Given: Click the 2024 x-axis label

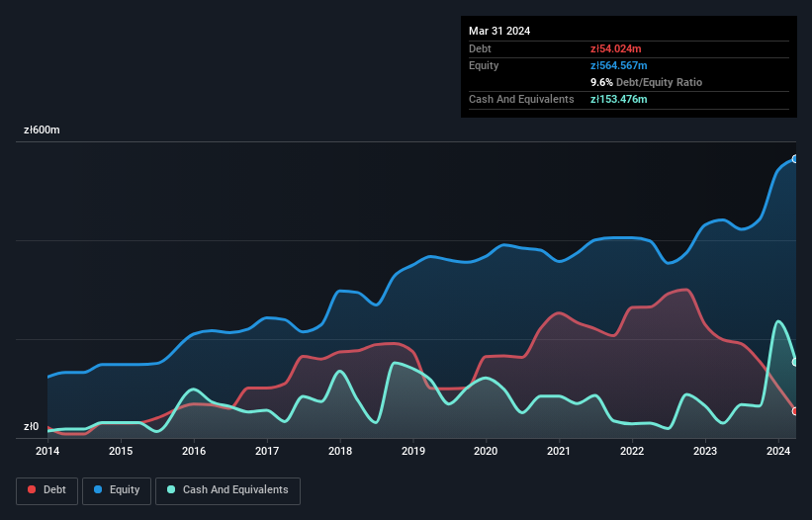Looking at the screenshot, I should (778, 451).
